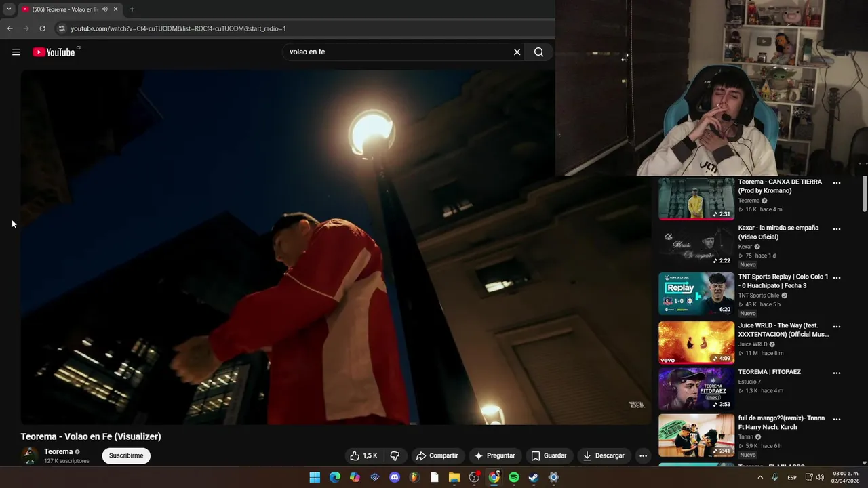Viewport: 868px width, 488px height.
Task: Open options for Juice WRLD video
Action: pyautogui.click(x=836, y=327)
